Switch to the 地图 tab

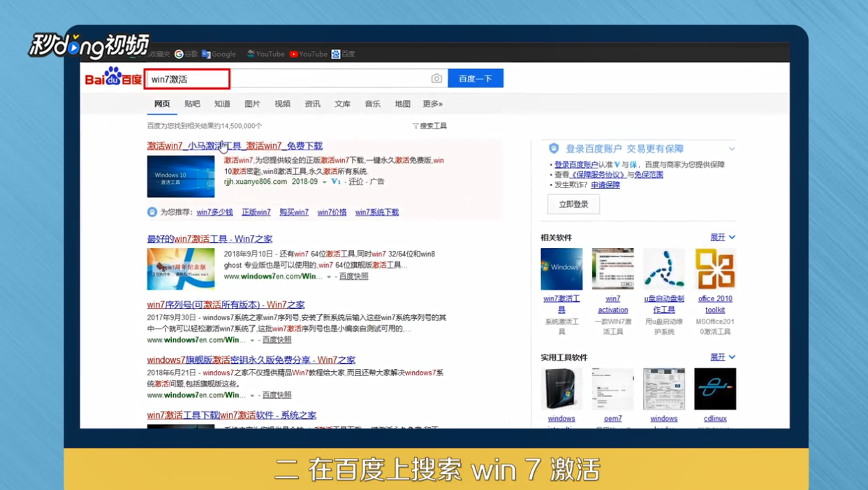point(402,103)
